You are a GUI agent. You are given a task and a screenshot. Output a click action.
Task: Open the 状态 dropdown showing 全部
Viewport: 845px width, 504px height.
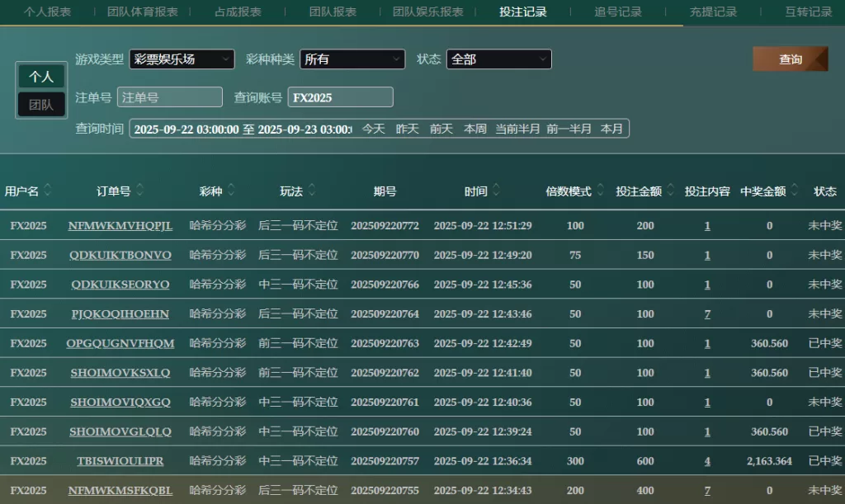[498, 59]
